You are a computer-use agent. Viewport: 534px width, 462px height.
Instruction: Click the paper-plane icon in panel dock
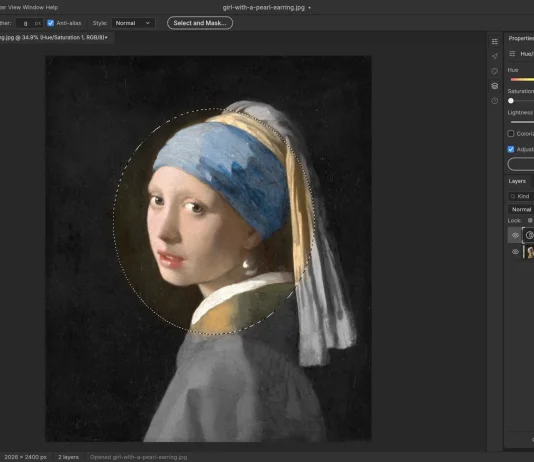click(x=495, y=56)
